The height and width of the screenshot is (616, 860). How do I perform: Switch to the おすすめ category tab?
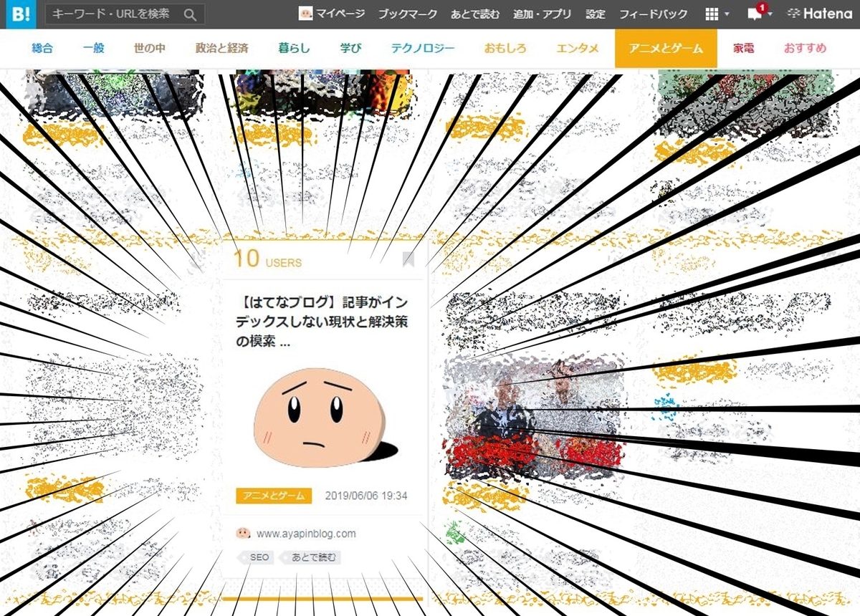pyautogui.click(x=805, y=49)
